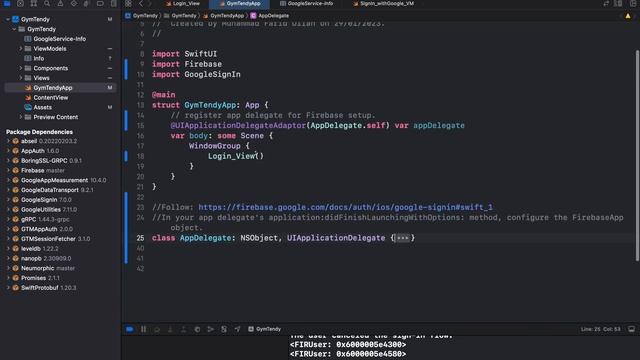This screenshot has width=640, height=360.
Task: Open the firebase.google.com docs link
Action: (345, 207)
